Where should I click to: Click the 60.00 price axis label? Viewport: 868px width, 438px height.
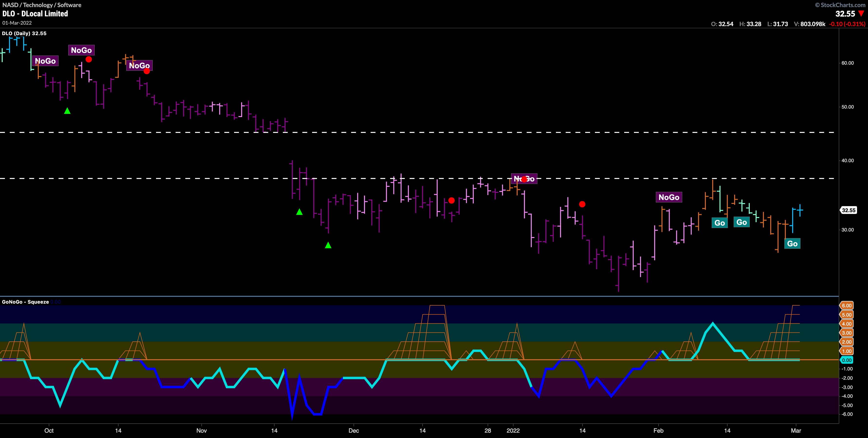[x=848, y=63]
